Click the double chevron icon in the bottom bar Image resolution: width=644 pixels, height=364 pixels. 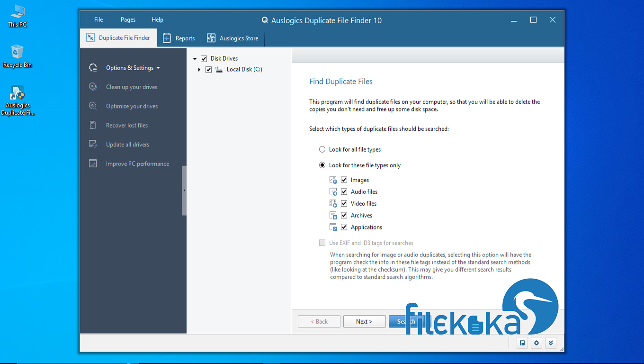pos(550,343)
